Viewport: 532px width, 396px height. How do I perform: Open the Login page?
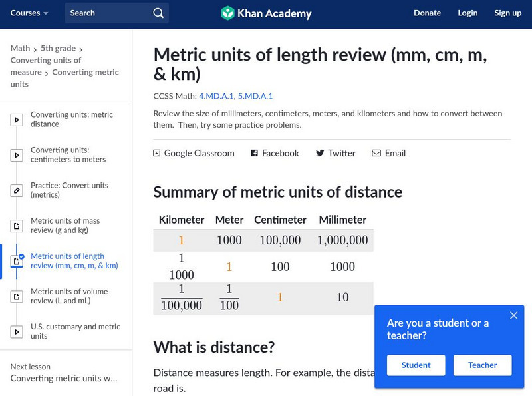tap(467, 13)
